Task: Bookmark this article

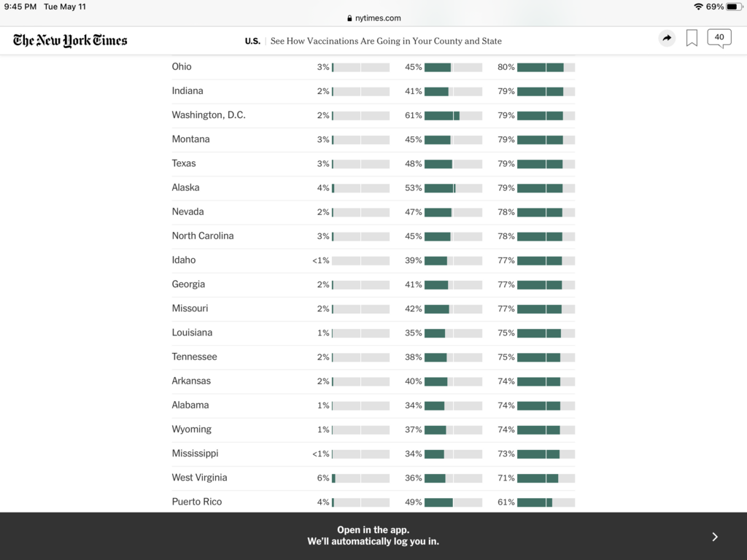Action: (x=692, y=39)
